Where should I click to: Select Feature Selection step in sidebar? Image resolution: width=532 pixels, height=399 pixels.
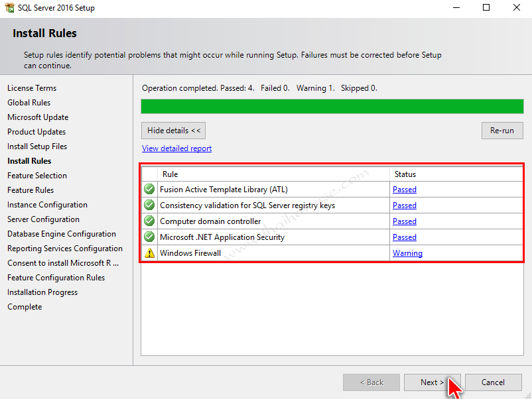37,176
